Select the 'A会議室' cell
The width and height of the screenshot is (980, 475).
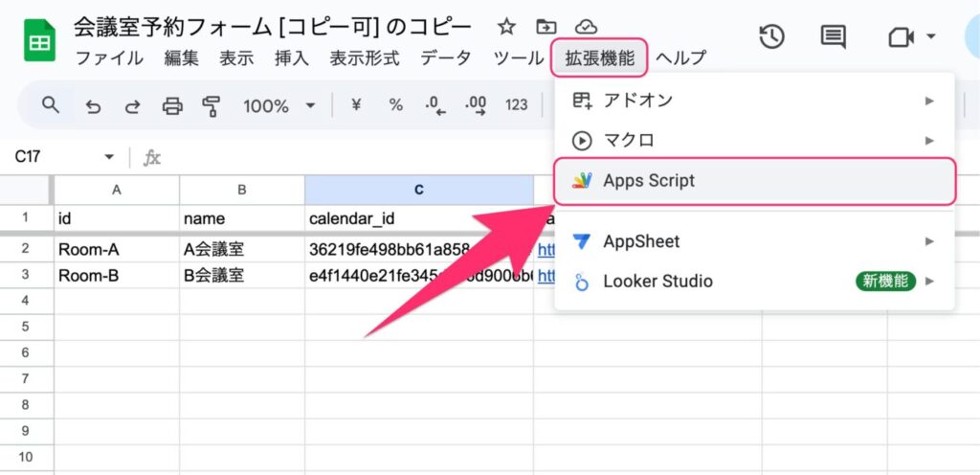(x=242, y=249)
